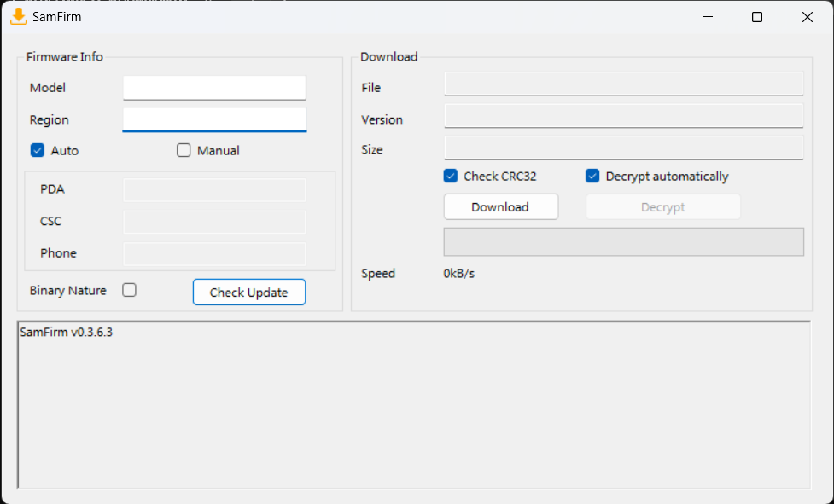Click the 0kB/s speed value

459,274
